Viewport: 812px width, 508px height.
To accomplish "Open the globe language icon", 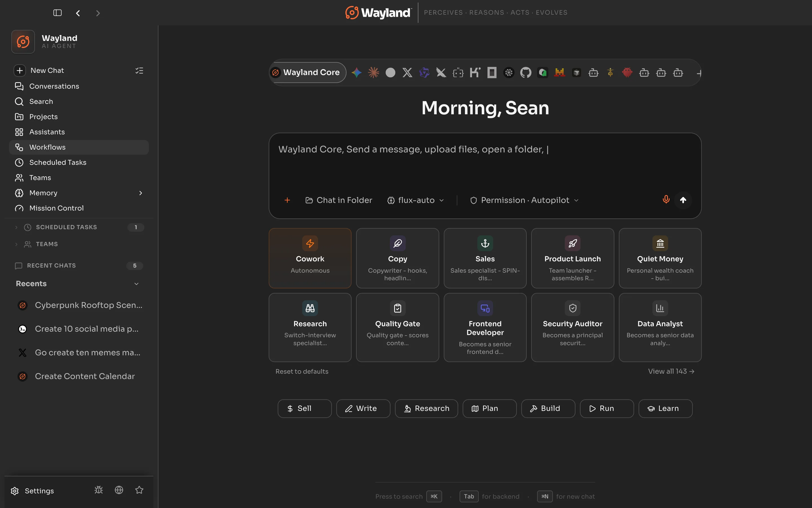I will 119,490.
